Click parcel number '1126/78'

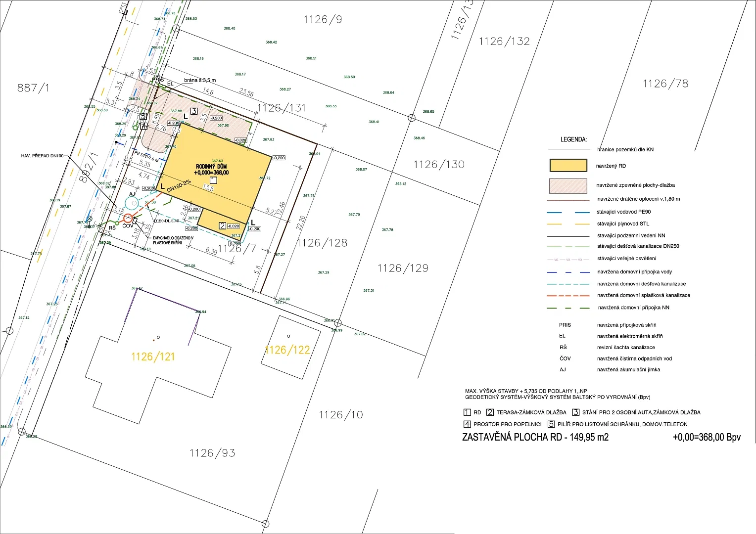click(665, 84)
